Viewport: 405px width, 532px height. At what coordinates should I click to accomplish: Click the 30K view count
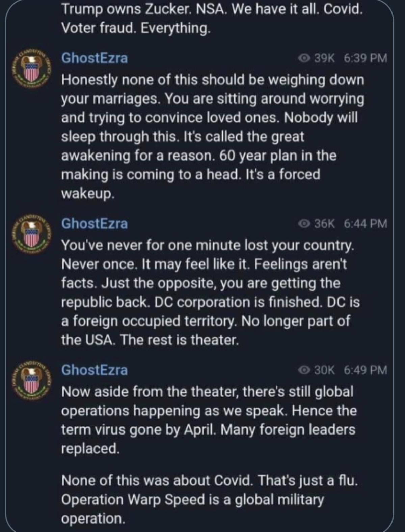tap(324, 370)
